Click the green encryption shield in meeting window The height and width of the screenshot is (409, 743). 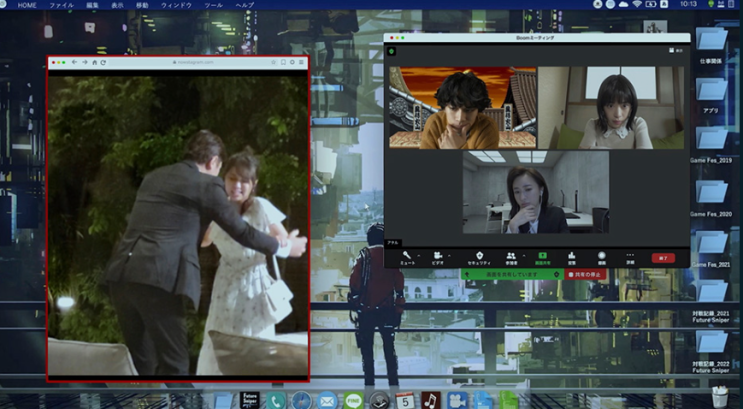click(x=392, y=51)
